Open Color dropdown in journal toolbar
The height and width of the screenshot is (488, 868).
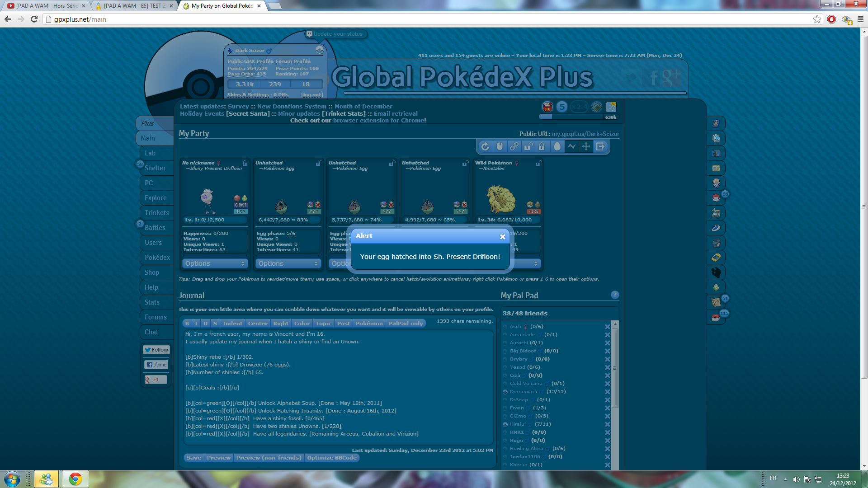point(302,324)
